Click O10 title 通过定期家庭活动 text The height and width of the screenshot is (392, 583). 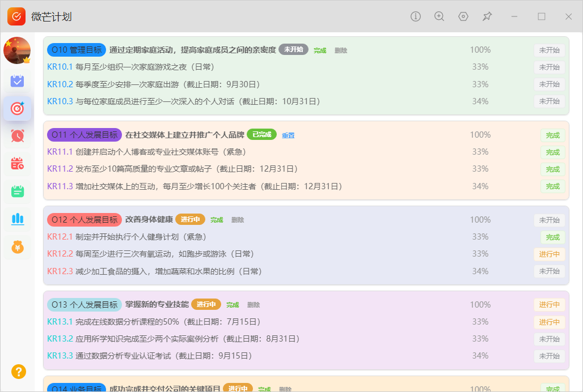point(193,50)
